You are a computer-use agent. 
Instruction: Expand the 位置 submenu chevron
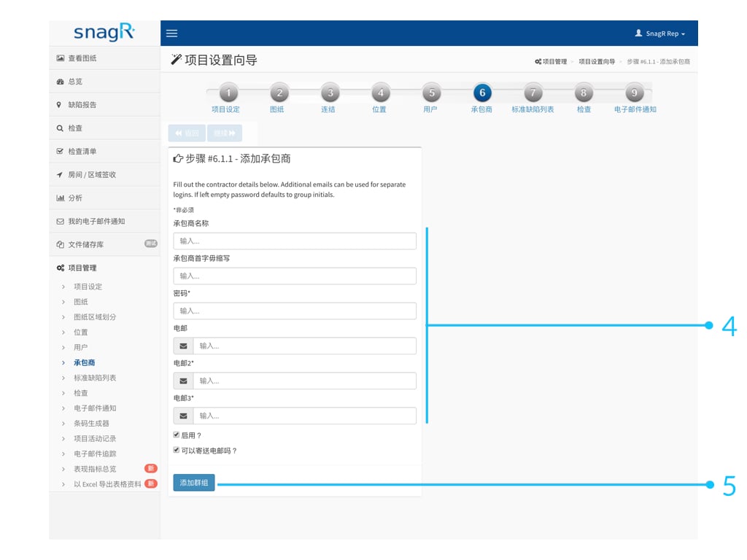(63, 332)
